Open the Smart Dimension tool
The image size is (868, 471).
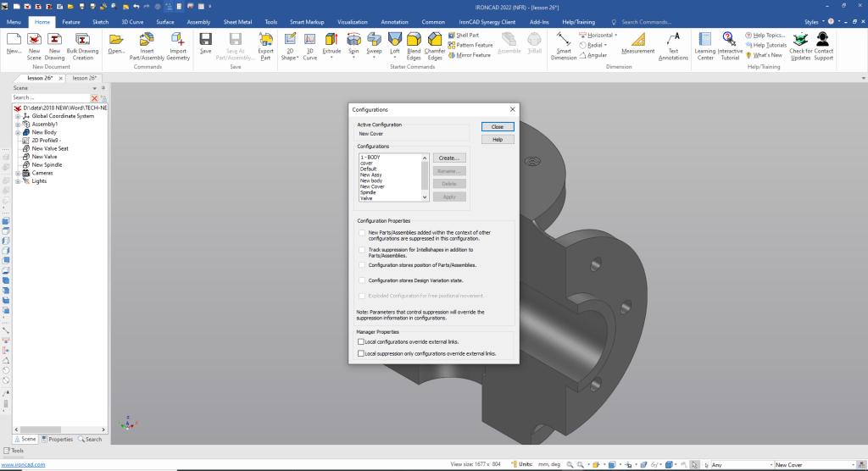point(564,39)
